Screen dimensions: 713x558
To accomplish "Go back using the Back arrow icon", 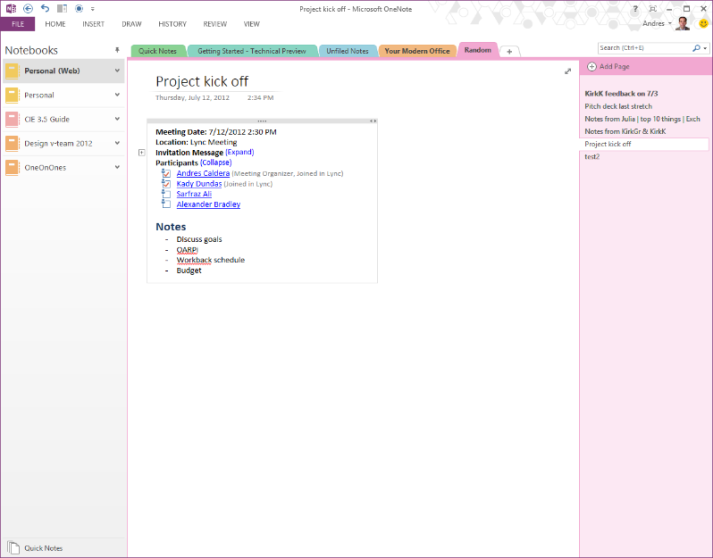I will [28, 9].
